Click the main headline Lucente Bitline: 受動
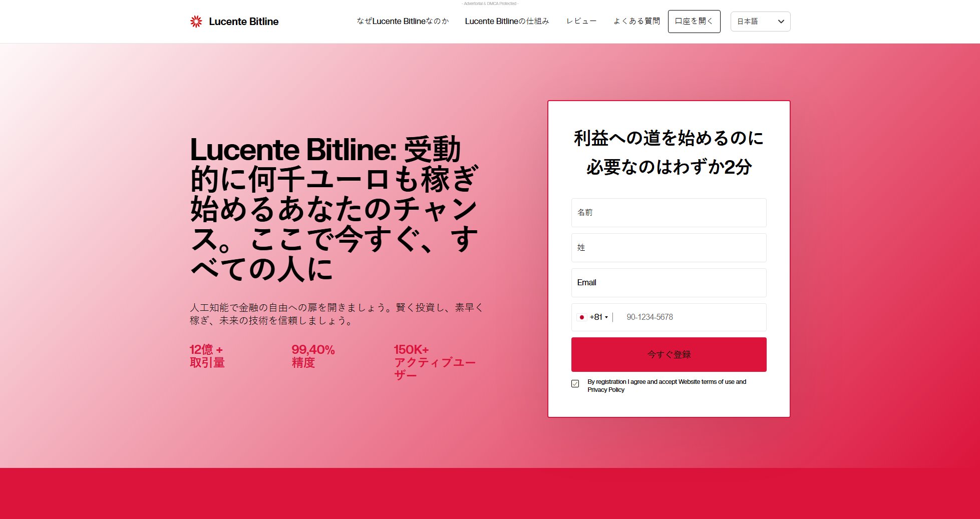 [x=325, y=149]
